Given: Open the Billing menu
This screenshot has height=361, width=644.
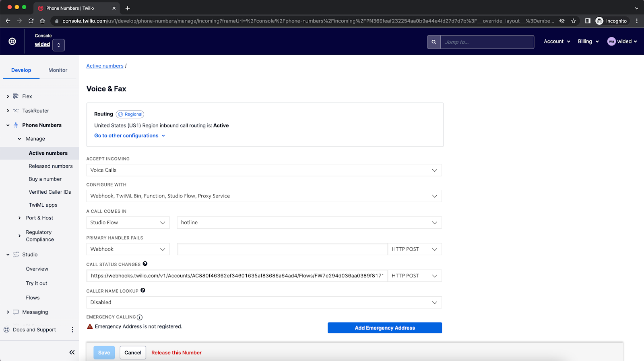Looking at the screenshot, I should 588,41.
